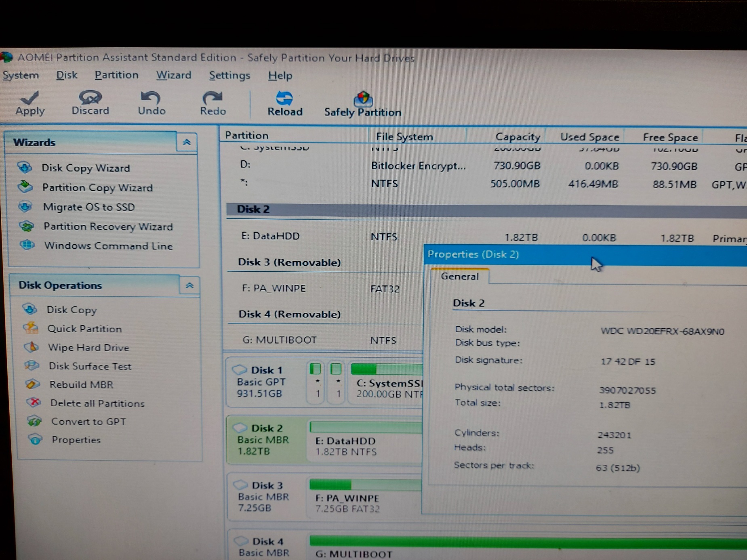This screenshot has width=747, height=560.
Task: Select the General tab in Properties
Action: [460, 276]
